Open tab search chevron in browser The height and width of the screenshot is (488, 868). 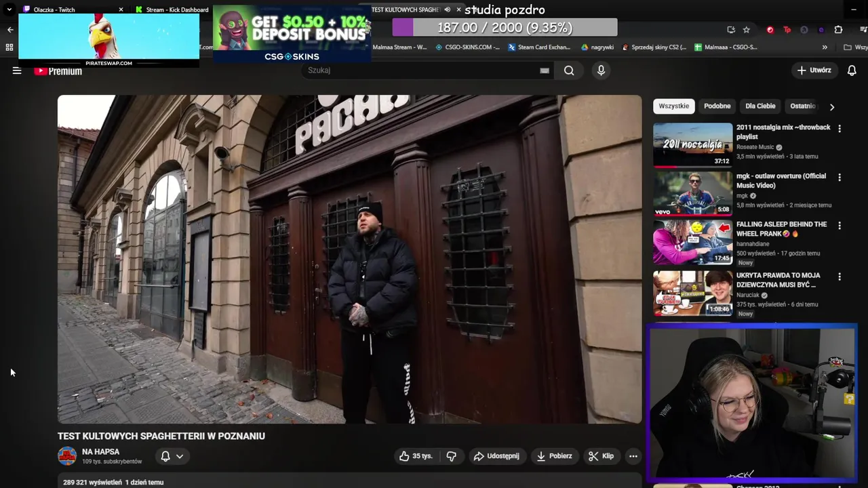pyautogui.click(x=9, y=9)
